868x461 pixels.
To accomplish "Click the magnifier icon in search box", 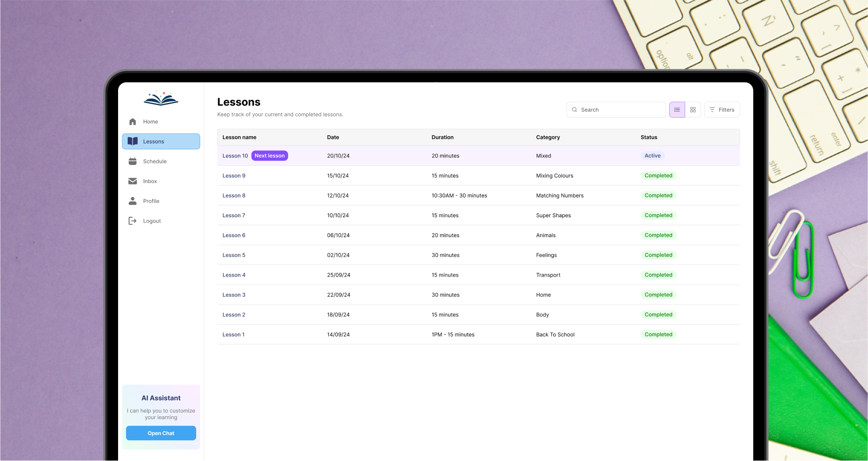I will 574,110.
